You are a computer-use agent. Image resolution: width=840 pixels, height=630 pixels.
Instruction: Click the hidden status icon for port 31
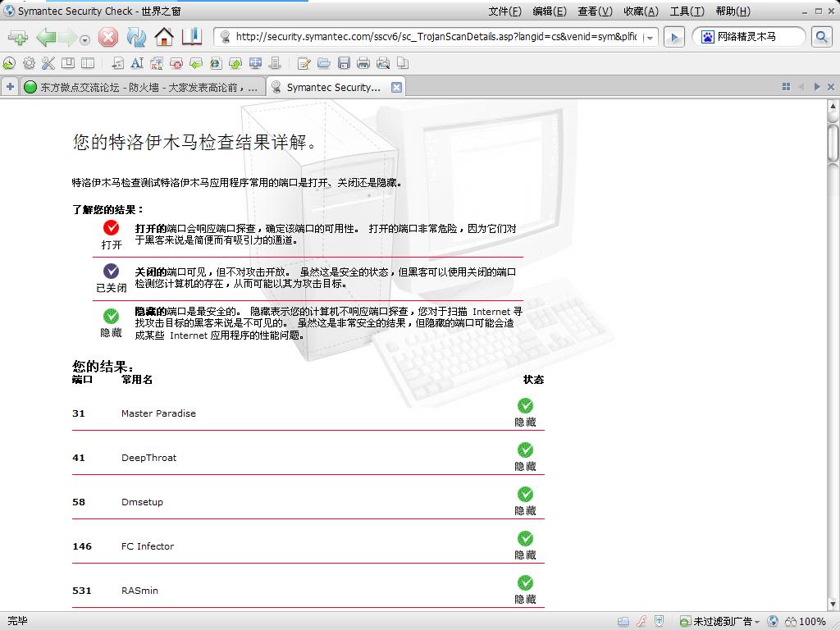click(x=525, y=405)
